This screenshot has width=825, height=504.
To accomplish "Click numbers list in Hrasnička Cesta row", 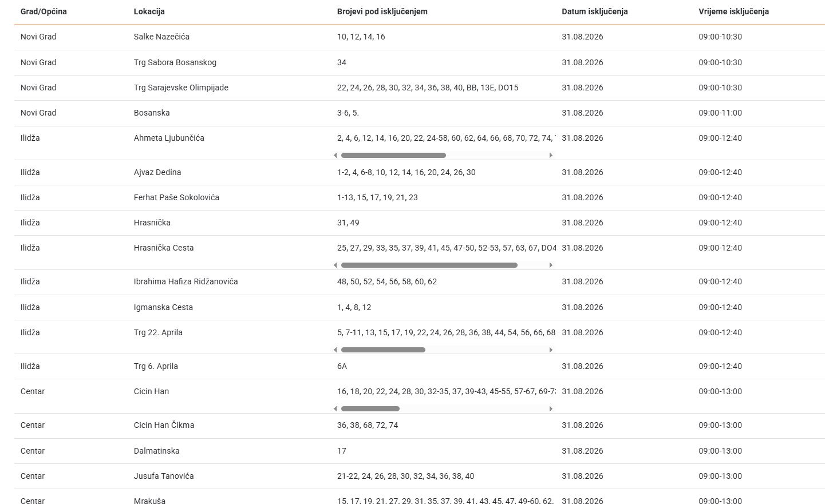I will tap(447, 248).
